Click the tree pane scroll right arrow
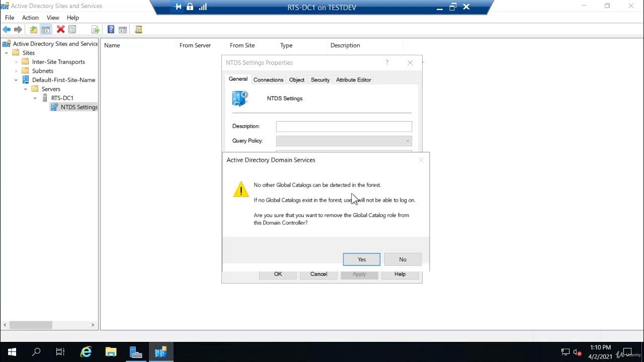 pyautogui.click(x=93, y=325)
